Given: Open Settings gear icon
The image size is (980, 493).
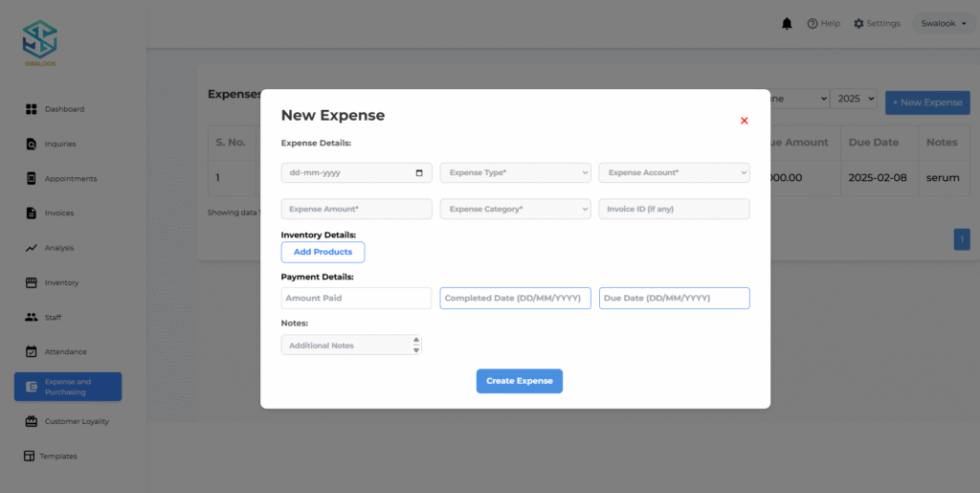Looking at the screenshot, I should point(858,24).
